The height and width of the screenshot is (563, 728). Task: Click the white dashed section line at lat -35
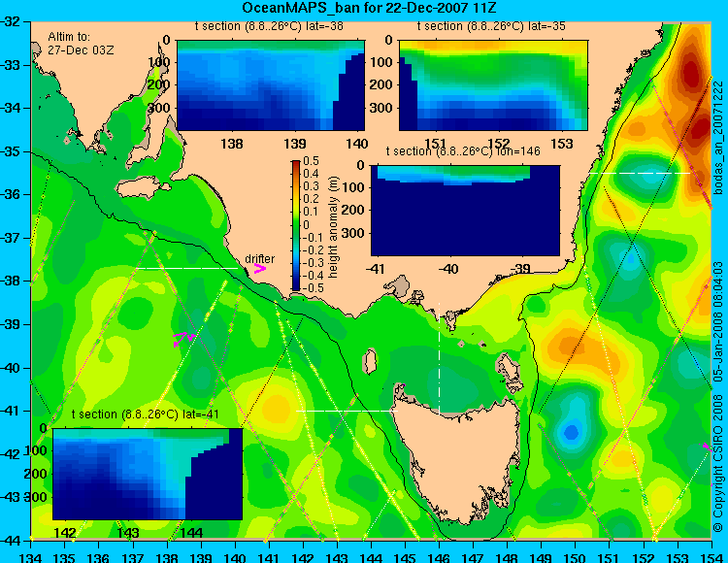[640, 173]
